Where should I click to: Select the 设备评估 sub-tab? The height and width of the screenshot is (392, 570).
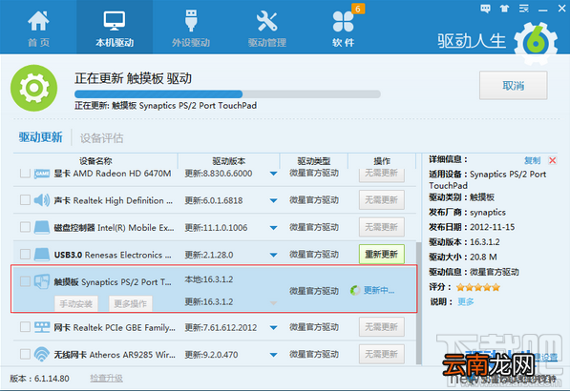(101, 138)
